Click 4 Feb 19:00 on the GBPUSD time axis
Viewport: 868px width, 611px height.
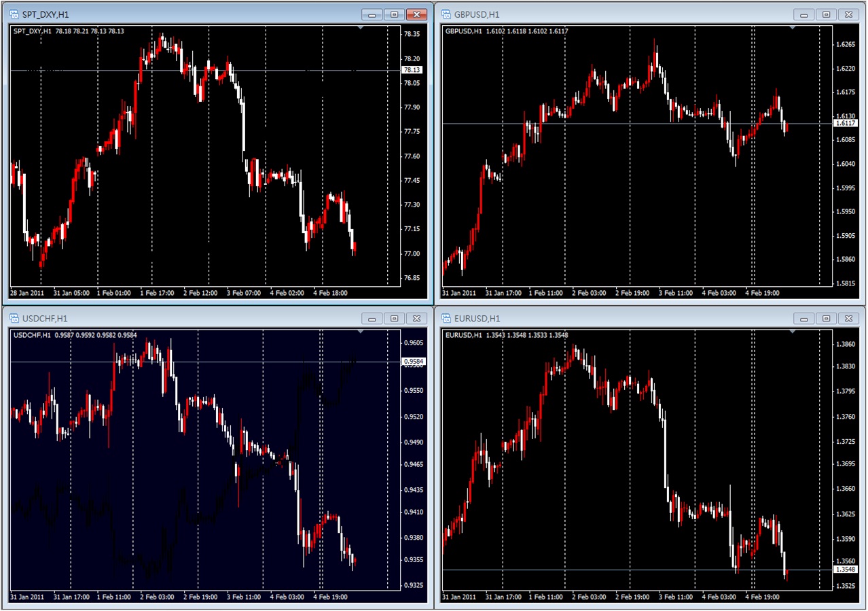pos(761,293)
